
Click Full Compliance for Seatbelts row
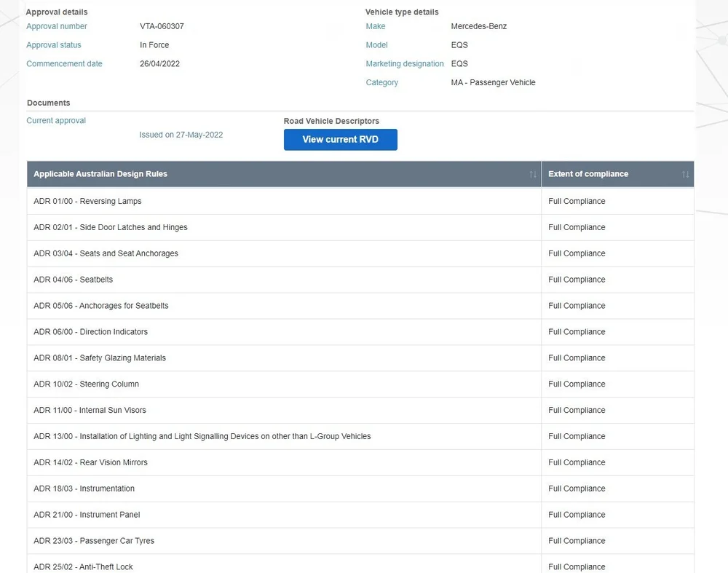pos(577,280)
